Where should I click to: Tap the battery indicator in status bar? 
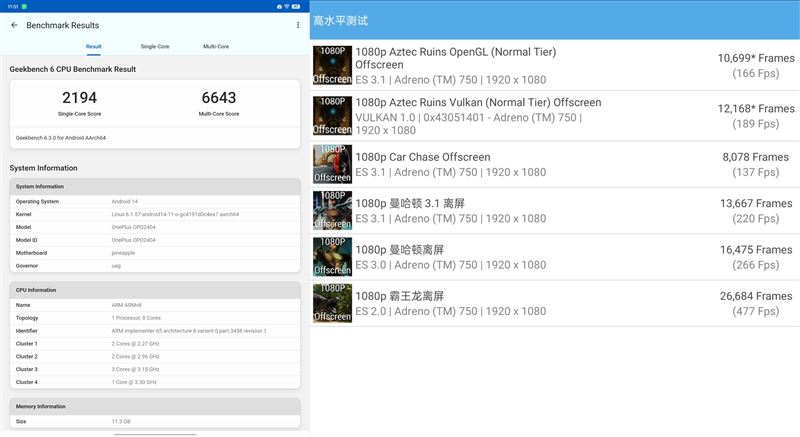pos(295,6)
